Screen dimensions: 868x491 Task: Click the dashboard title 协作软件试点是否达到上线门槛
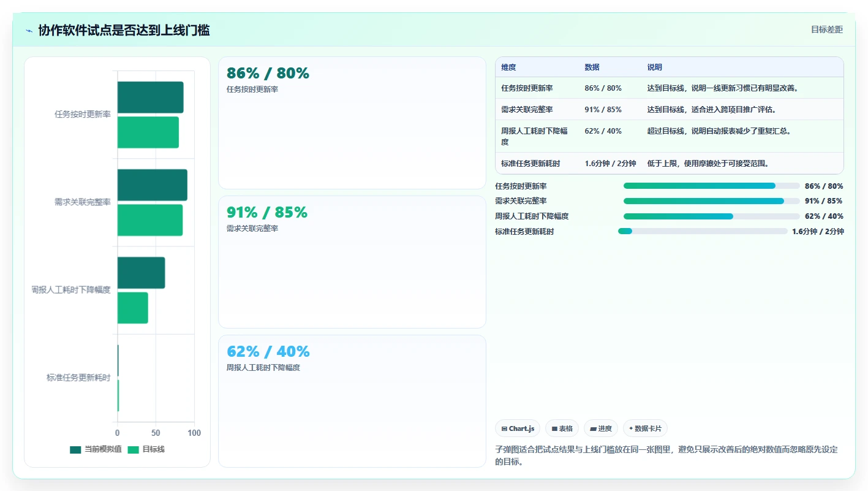[124, 30]
